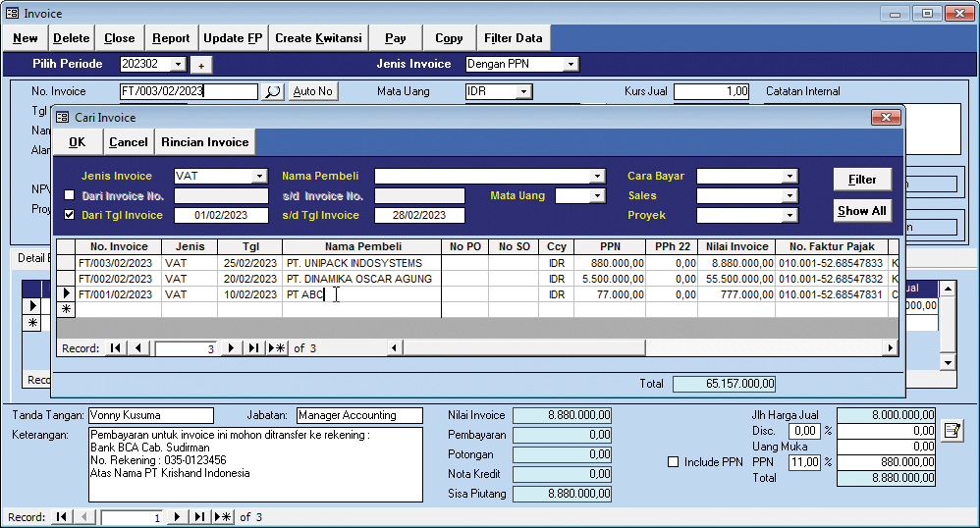Jump to last record in main form navigator
Screen dimensions: 980x528
click(199, 517)
